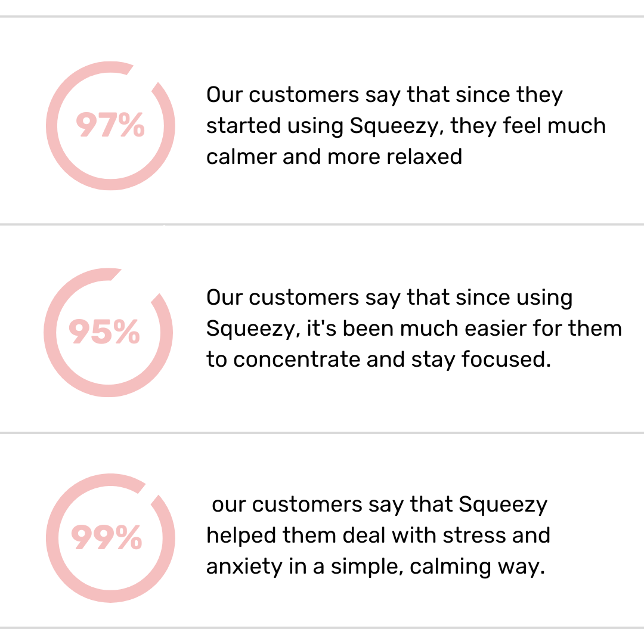Select the 97% number inside the circle

tap(110, 125)
